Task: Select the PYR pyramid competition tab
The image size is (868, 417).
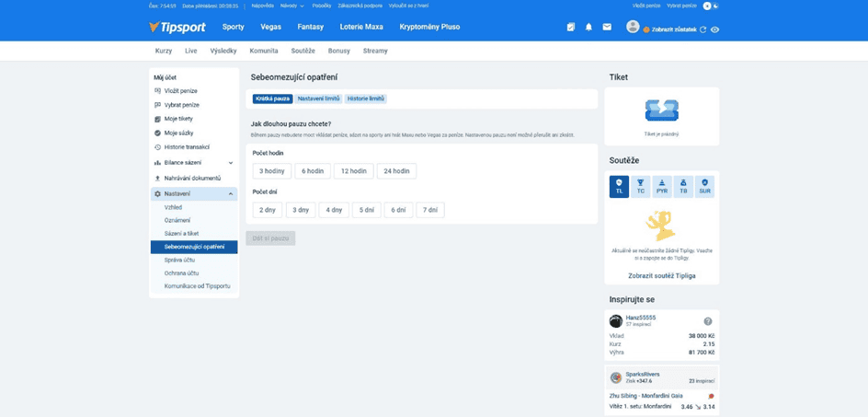Action: pos(662,186)
